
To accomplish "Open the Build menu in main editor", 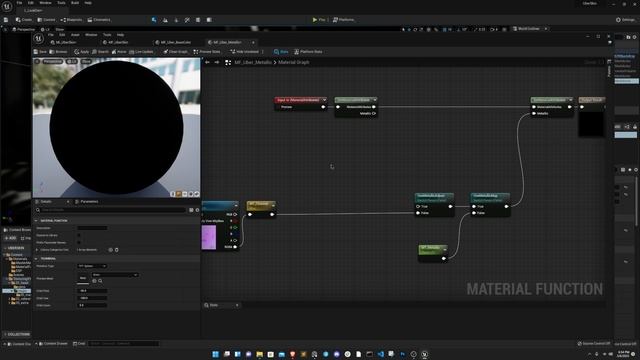I will click(x=75, y=3).
